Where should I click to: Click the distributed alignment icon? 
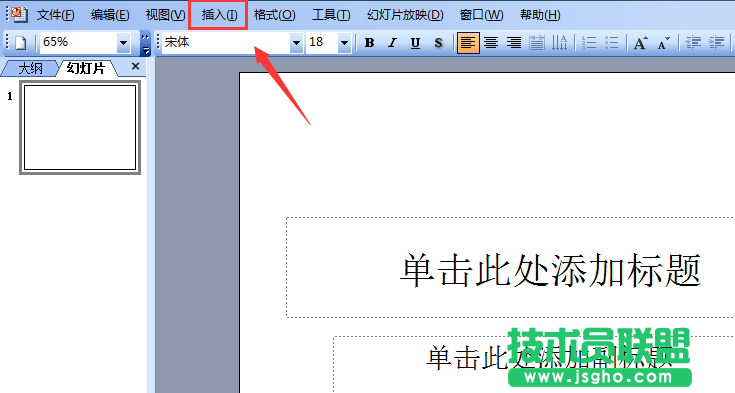(x=537, y=43)
